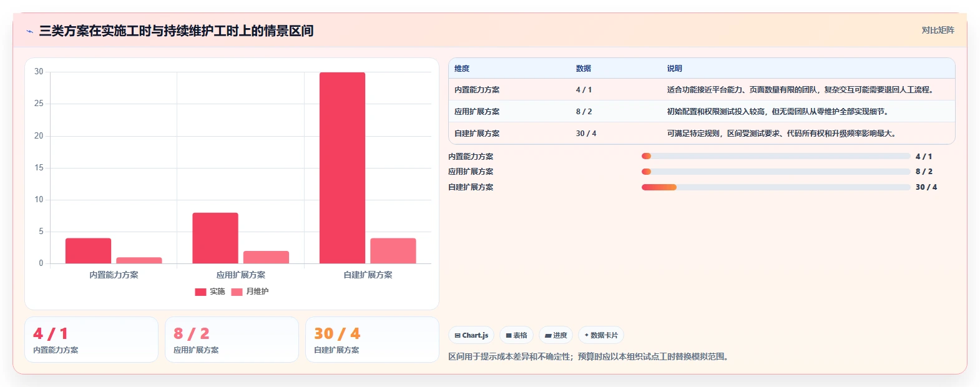Select the 内置能力方案 table row label
This screenshot has height=387, width=980.
click(477, 90)
